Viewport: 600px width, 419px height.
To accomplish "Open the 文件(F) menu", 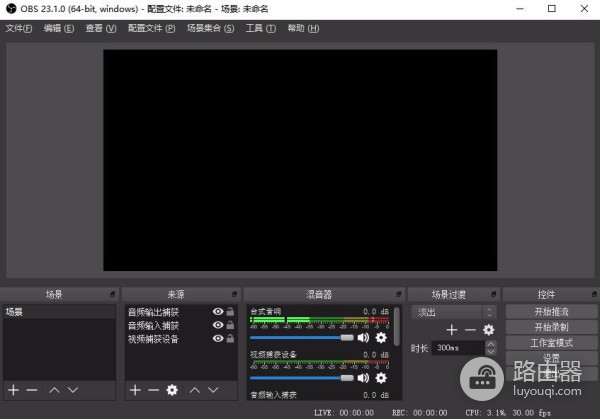I will click(19, 28).
